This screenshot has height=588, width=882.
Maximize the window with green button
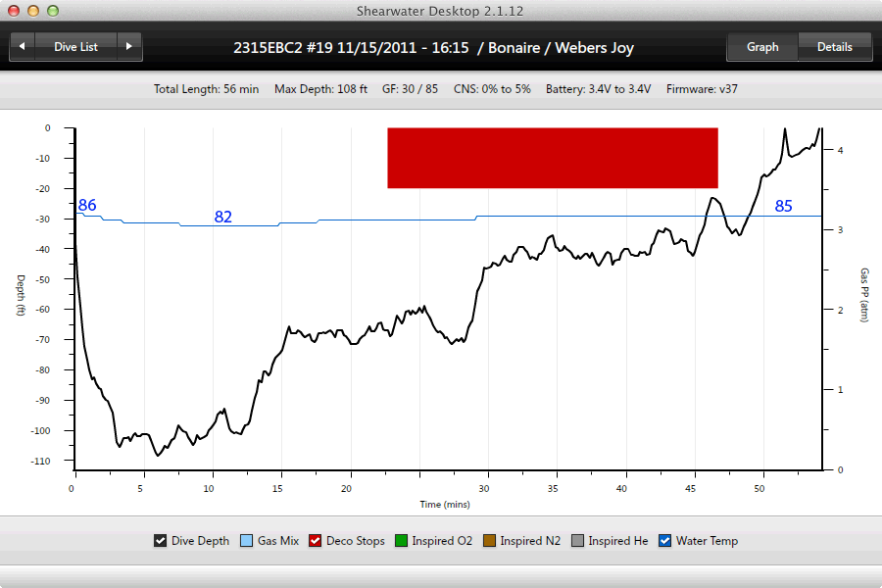[52, 11]
